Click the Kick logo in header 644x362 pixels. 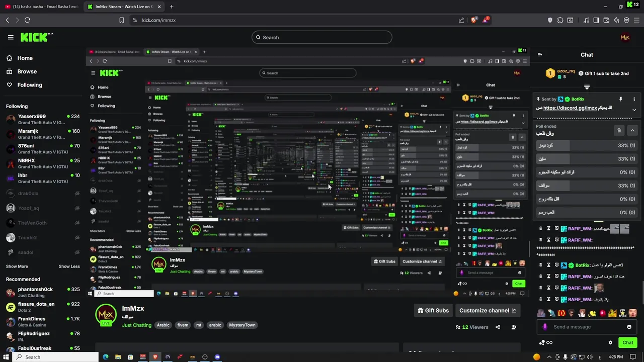[36, 37]
